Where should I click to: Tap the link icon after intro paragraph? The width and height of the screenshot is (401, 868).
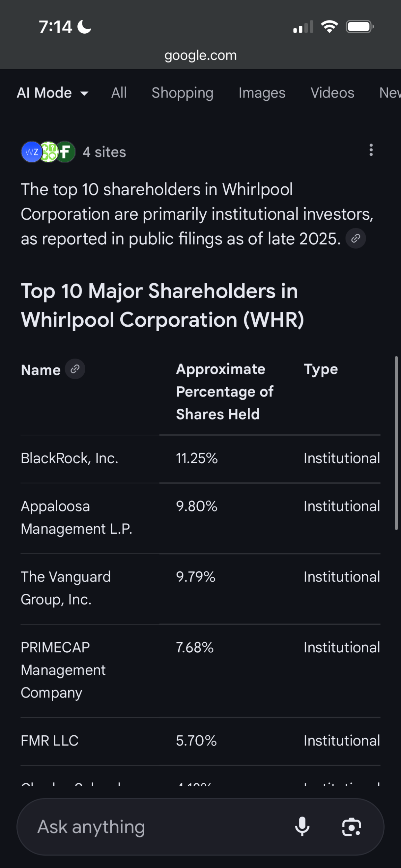point(356,239)
